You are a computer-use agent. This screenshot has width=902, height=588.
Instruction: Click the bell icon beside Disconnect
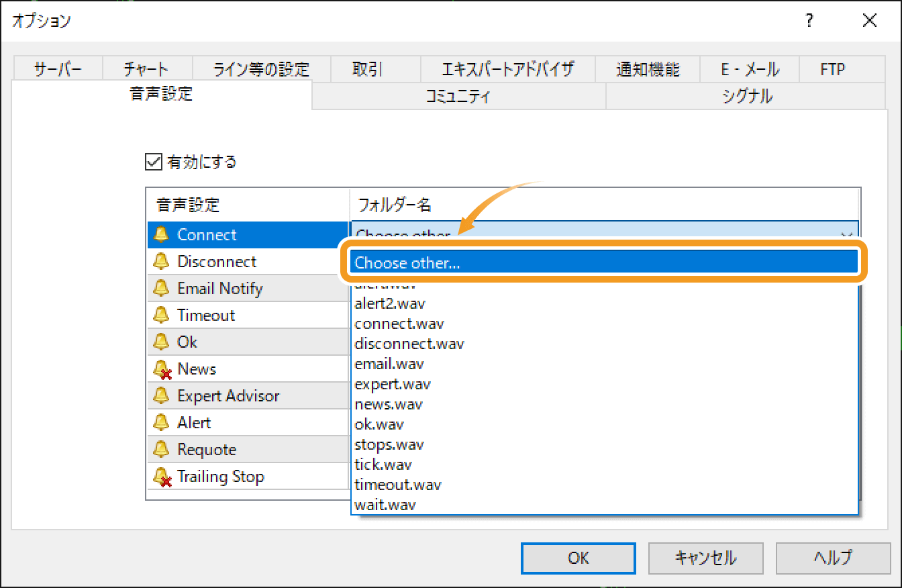(x=162, y=261)
